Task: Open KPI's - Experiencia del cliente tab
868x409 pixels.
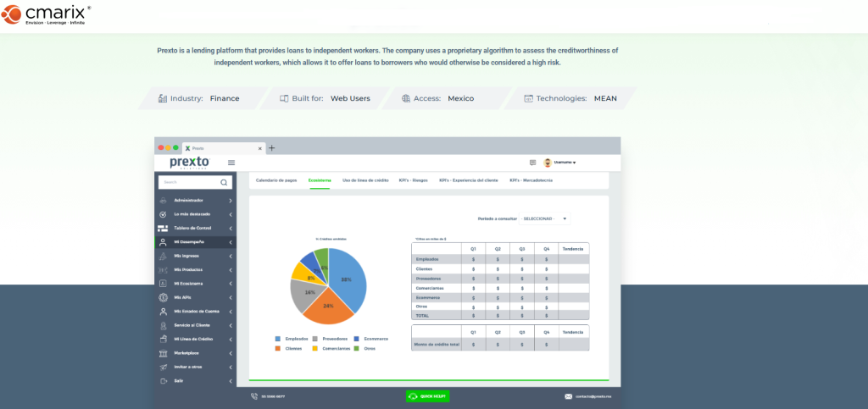Action: (468, 180)
